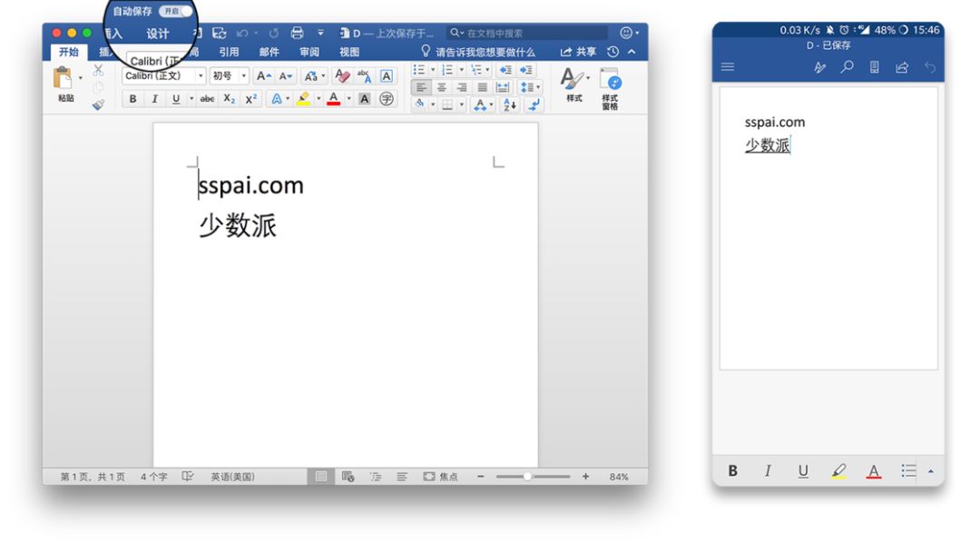Image resolution: width=980 pixels, height=552 pixels.
Task: Toggle Bold in the desktop Word ribbon
Action: tap(132, 99)
